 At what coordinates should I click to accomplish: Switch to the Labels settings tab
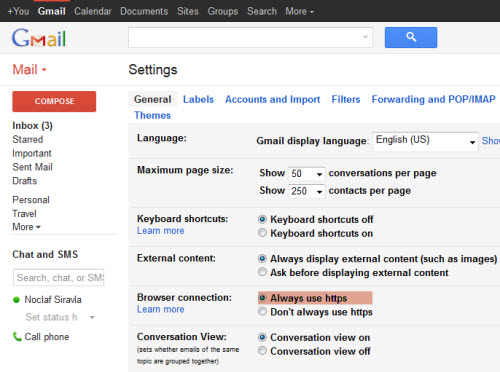point(198,99)
